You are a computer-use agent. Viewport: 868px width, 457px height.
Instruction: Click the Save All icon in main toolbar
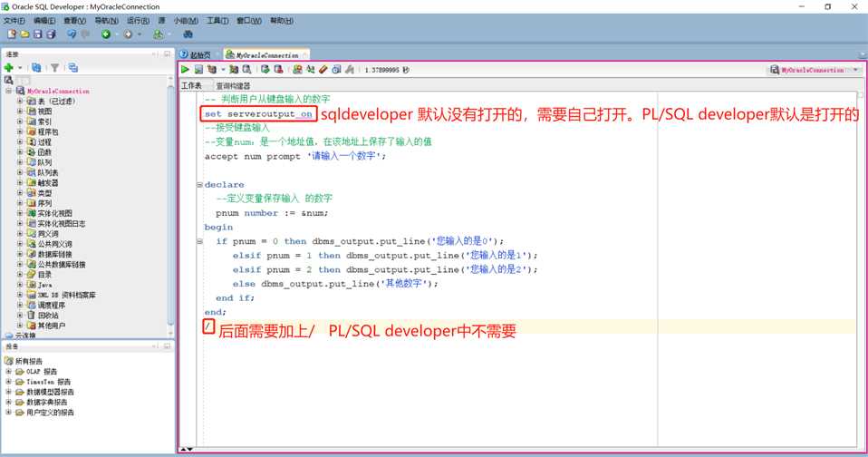(51, 34)
